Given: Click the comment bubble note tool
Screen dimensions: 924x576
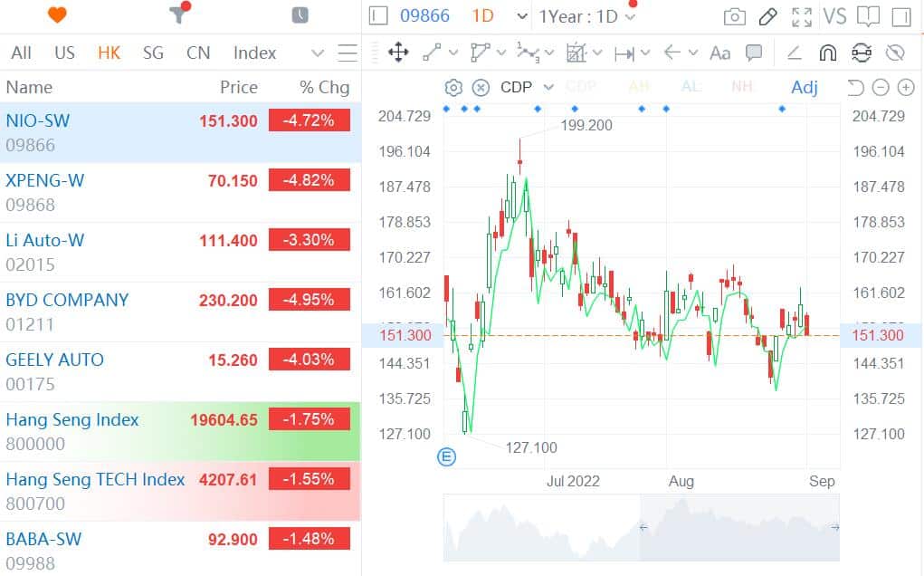Looking at the screenshot, I should click(753, 53).
